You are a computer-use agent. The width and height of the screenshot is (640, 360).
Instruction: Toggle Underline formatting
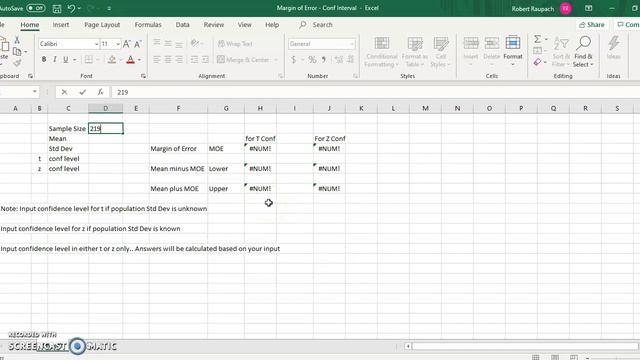coord(66,60)
